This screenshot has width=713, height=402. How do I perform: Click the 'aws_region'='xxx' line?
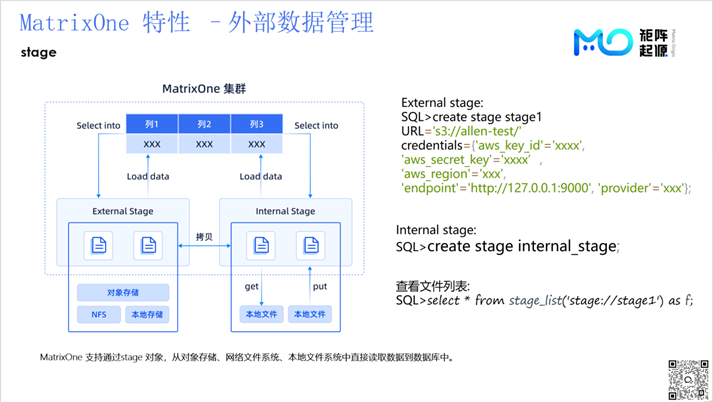click(453, 173)
